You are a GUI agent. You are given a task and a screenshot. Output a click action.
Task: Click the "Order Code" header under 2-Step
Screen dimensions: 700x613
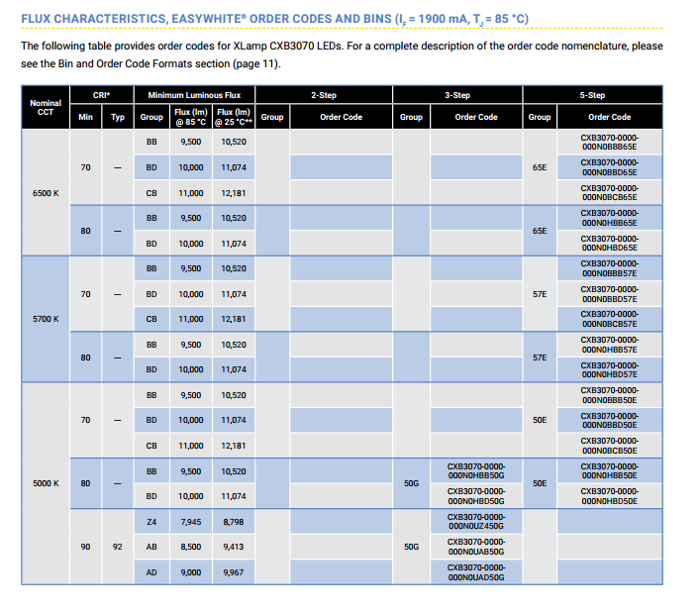(x=341, y=117)
